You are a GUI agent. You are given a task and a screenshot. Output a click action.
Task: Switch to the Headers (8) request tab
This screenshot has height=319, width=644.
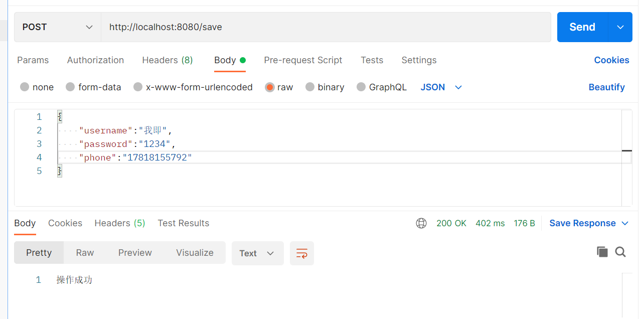coord(167,60)
